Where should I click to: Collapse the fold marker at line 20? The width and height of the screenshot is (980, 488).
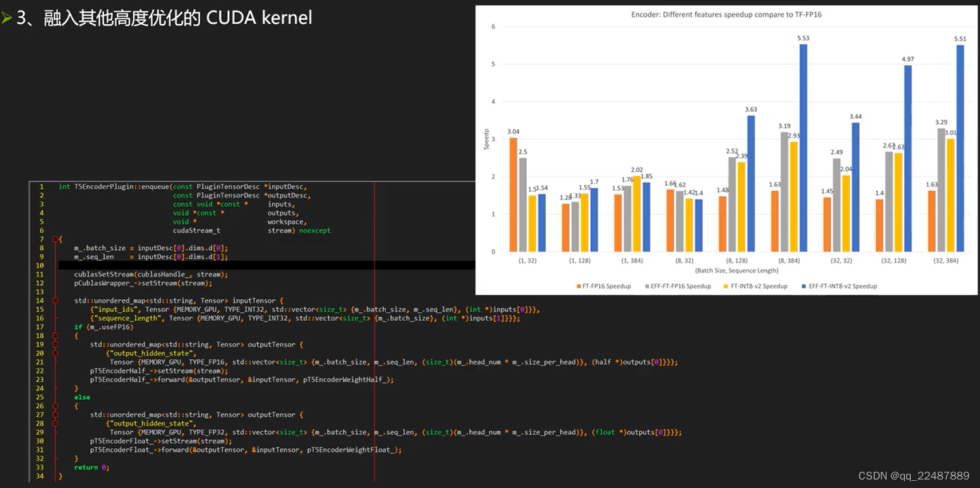coord(55,353)
